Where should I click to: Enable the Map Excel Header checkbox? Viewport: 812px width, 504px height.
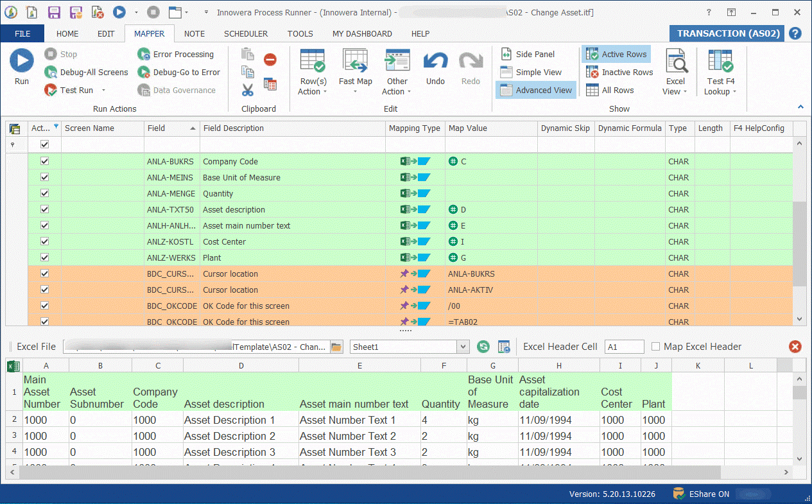(x=656, y=347)
